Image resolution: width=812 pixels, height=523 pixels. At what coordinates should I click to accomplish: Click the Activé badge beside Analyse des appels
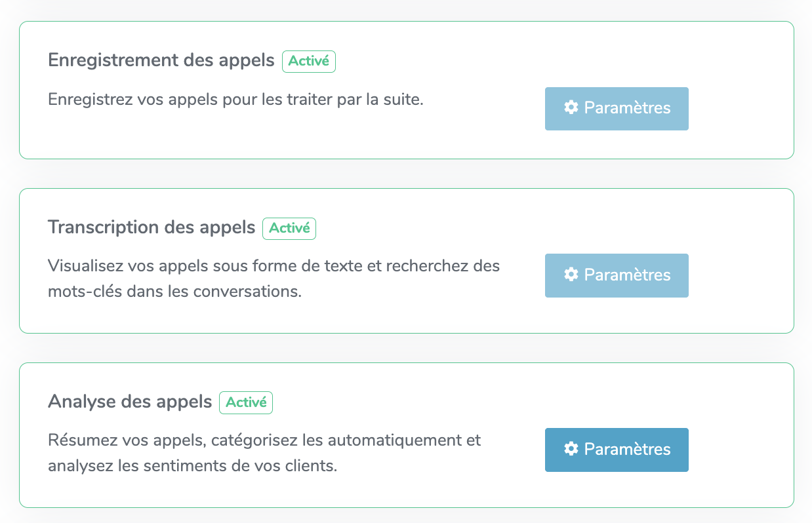[246, 402]
